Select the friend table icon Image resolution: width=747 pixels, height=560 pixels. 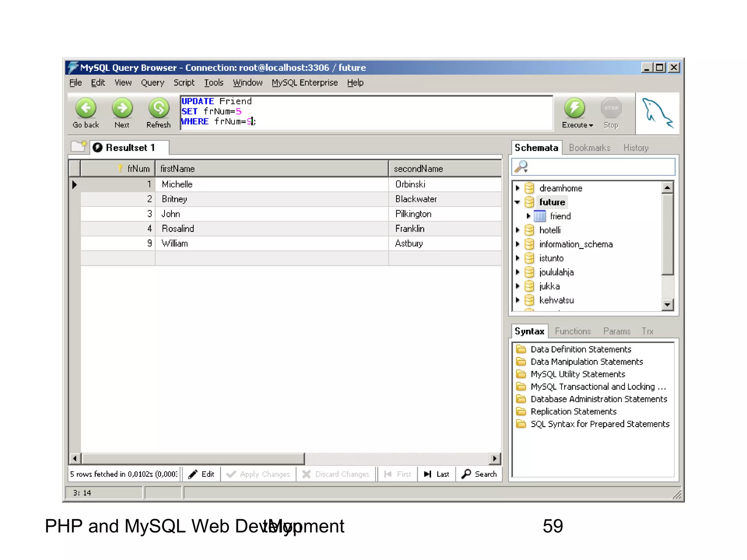(540, 216)
